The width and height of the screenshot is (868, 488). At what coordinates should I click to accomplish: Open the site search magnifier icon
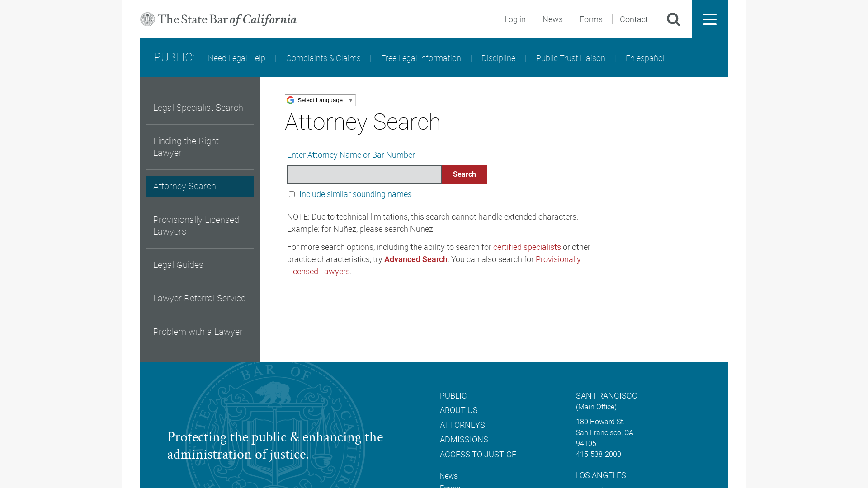click(673, 19)
